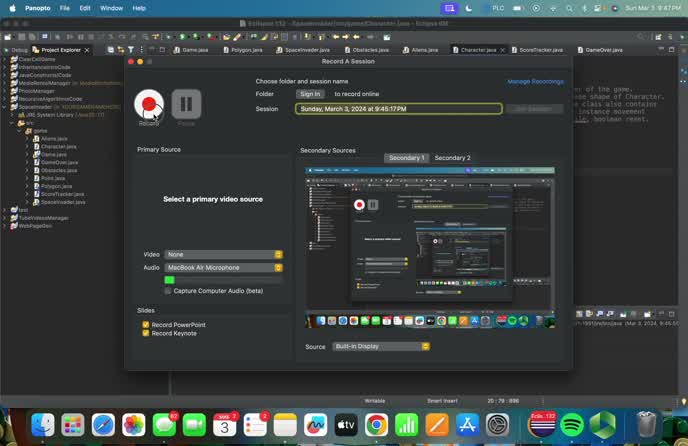This screenshot has height=446, width=688.
Task: Open the Video source dropdown
Action: (224, 255)
